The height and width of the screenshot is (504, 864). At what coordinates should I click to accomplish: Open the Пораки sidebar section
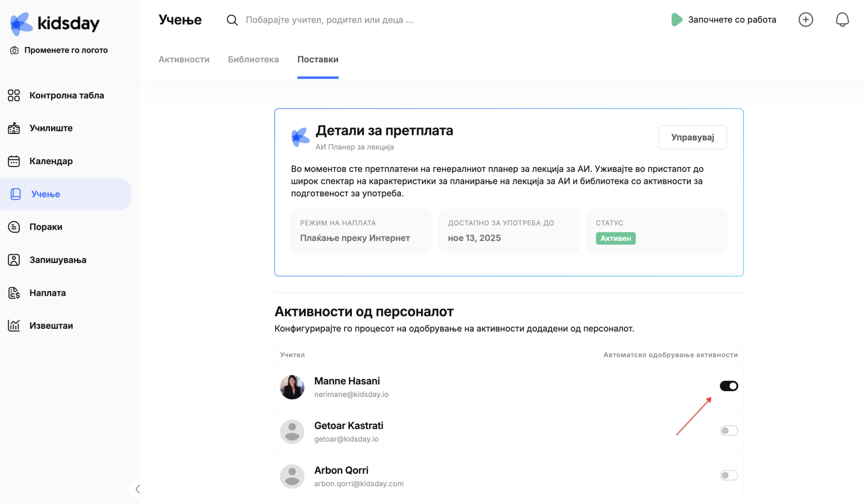[46, 227]
